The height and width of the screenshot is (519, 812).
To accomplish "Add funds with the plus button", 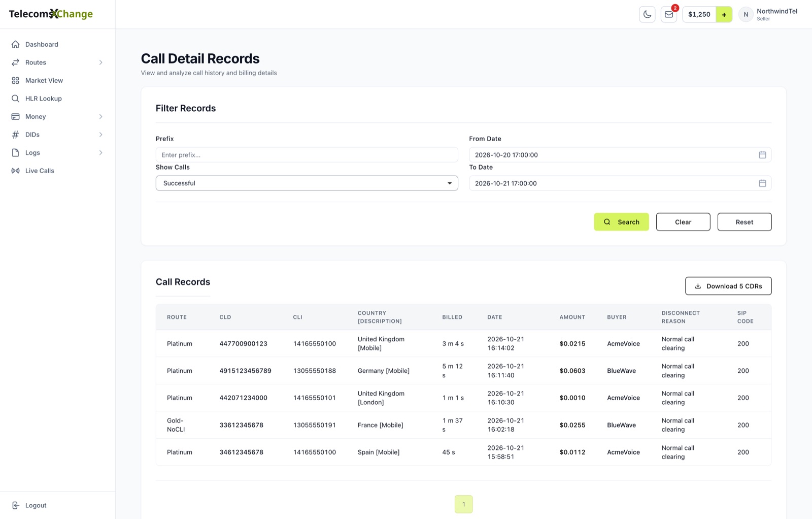I will pyautogui.click(x=724, y=14).
